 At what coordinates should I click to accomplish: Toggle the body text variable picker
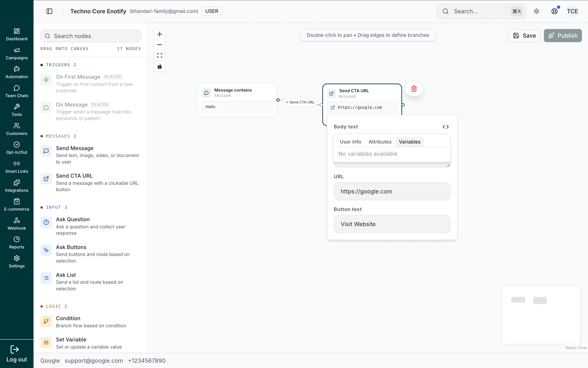click(x=446, y=127)
